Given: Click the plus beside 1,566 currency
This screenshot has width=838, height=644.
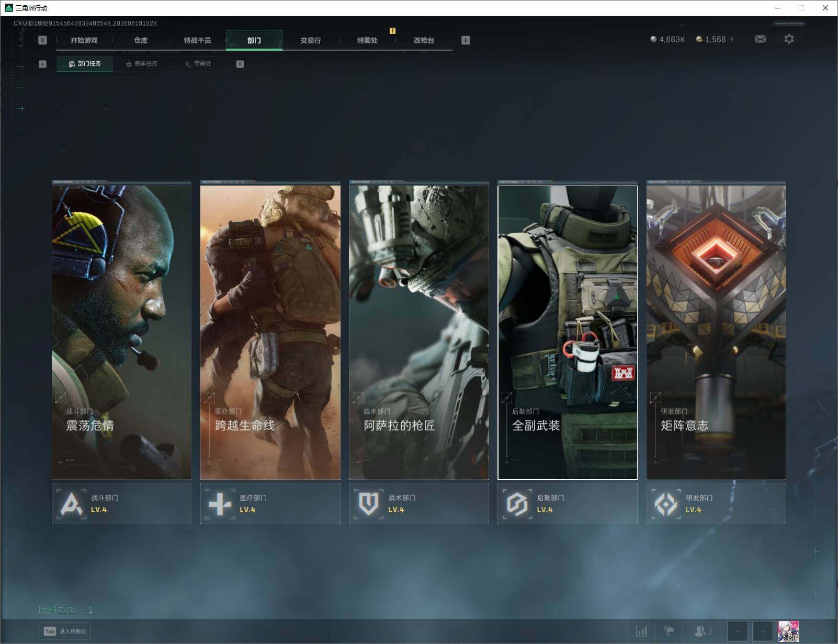Looking at the screenshot, I should click(x=732, y=39).
